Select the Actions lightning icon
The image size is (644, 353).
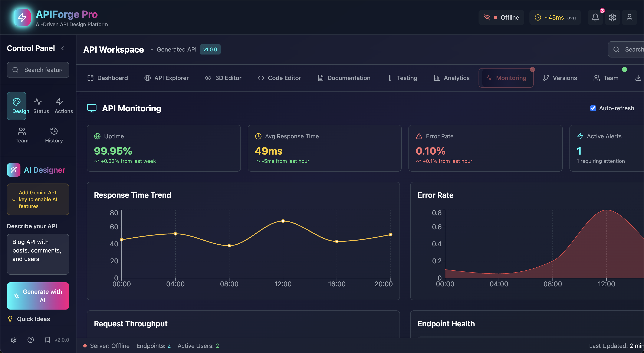(63, 106)
